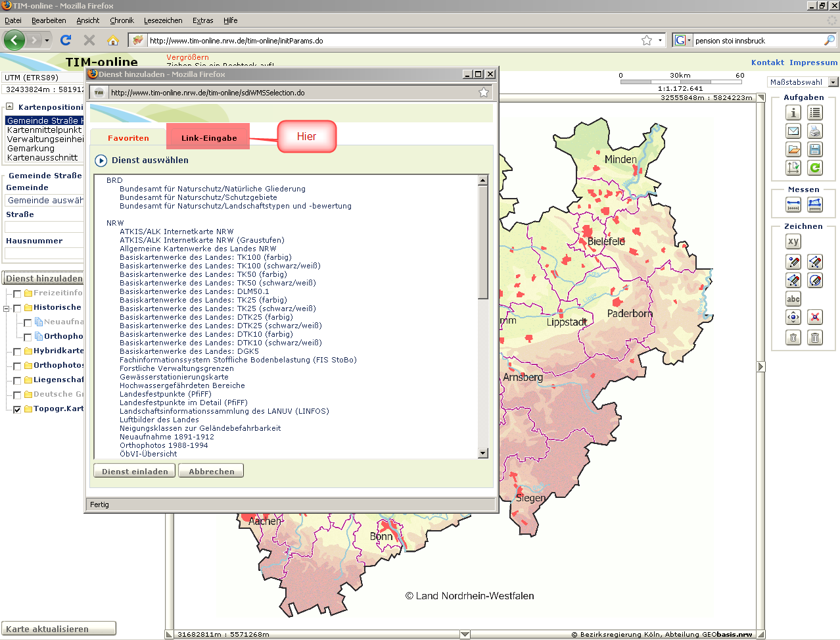840x640 pixels.
Task: Select the area measuring tool under Messen
Action: click(815, 205)
